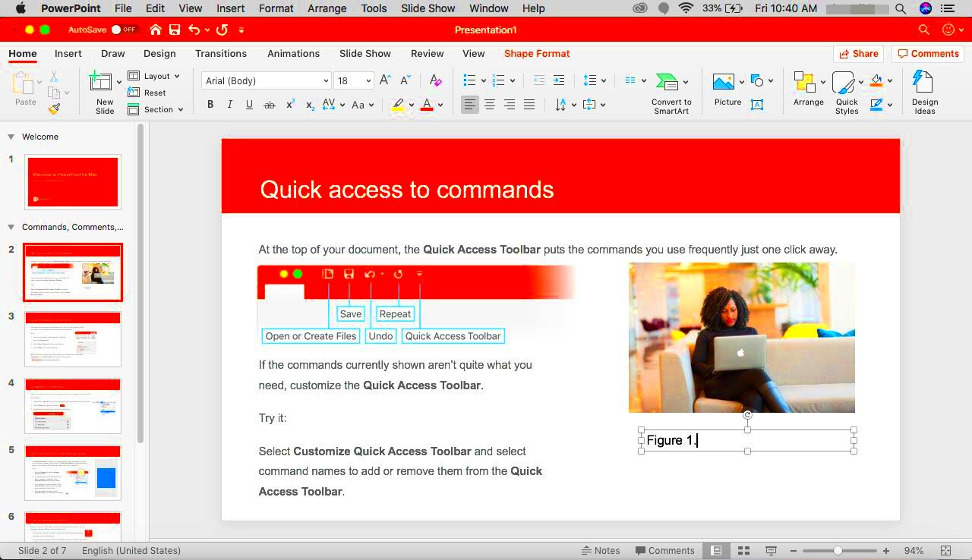Decrease font size with small A icon
This screenshot has width=972, height=560.
point(406,80)
